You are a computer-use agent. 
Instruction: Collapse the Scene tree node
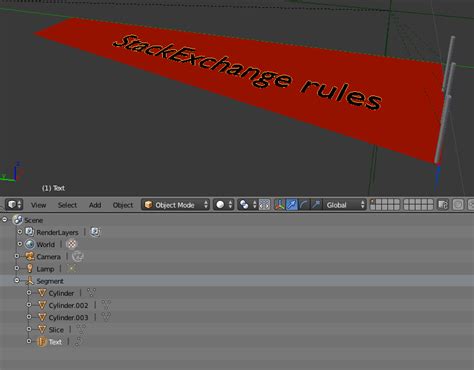(5, 220)
